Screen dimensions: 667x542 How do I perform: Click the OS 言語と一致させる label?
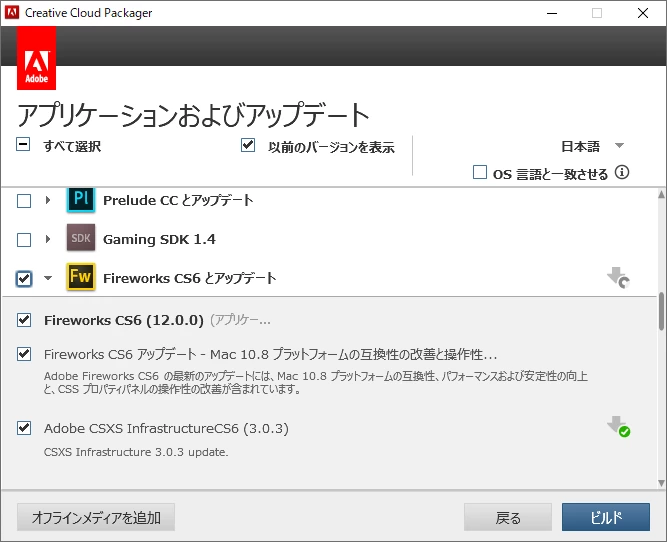click(x=550, y=174)
